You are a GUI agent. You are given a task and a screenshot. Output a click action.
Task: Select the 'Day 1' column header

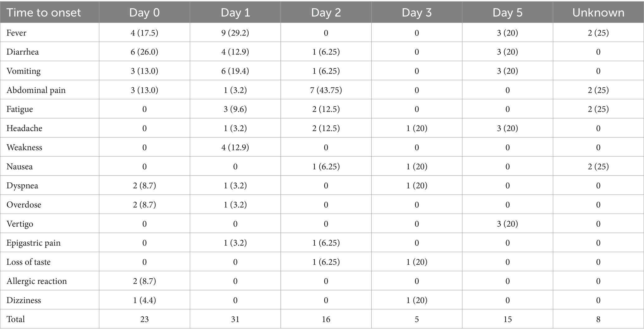235,12
